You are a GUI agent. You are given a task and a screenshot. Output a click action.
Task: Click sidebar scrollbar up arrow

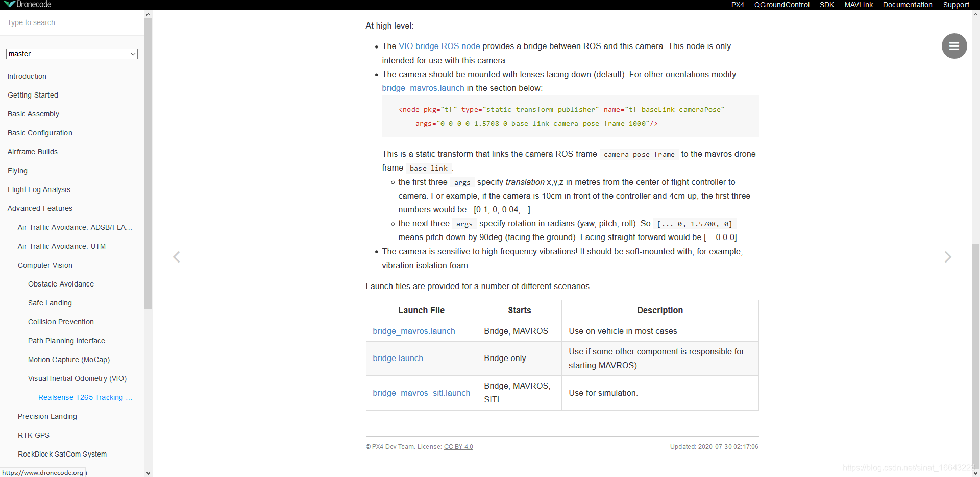click(149, 14)
